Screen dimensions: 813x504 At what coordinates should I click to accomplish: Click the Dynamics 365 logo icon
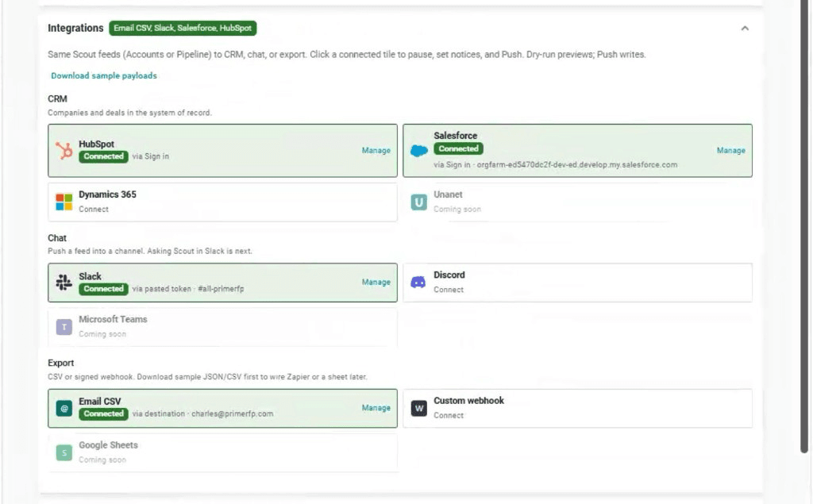coord(64,202)
